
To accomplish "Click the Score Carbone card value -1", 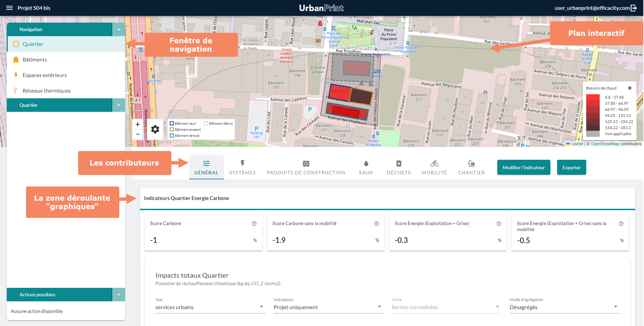I will tap(154, 240).
